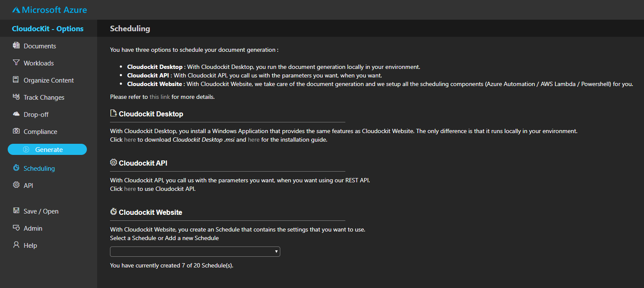
Task: Click the Scheduling stopwatch icon in sidebar
Action: pyautogui.click(x=16, y=168)
